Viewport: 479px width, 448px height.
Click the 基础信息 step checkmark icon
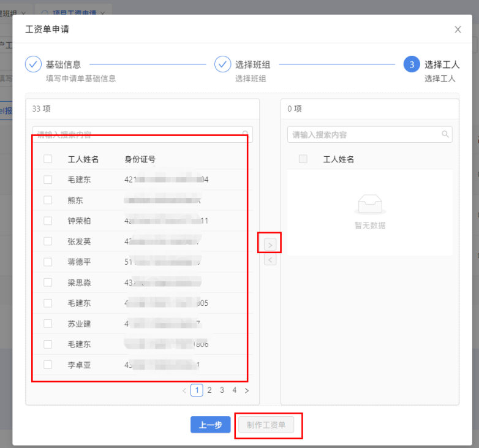pyautogui.click(x=33, y=64)
